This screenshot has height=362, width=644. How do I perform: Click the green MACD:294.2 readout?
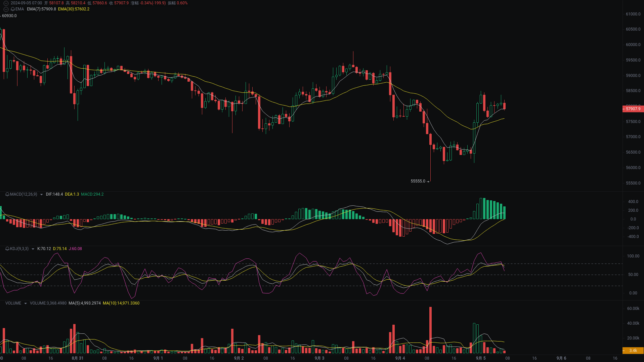[92, 194]
